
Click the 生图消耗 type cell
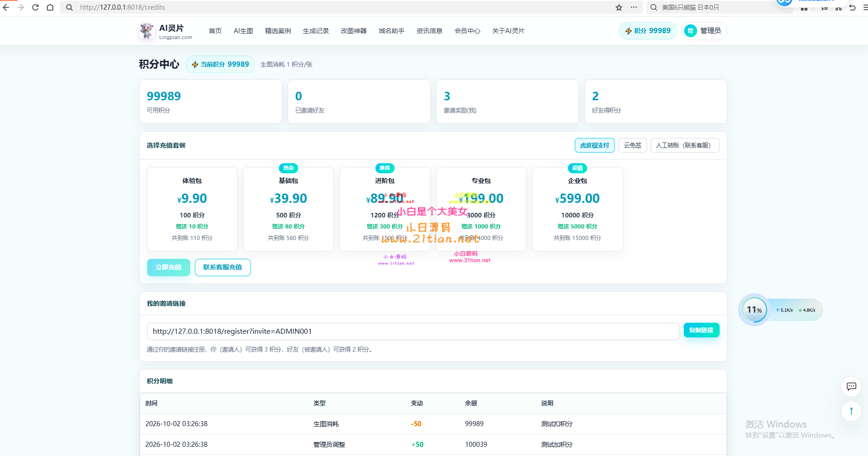point(326,424)
